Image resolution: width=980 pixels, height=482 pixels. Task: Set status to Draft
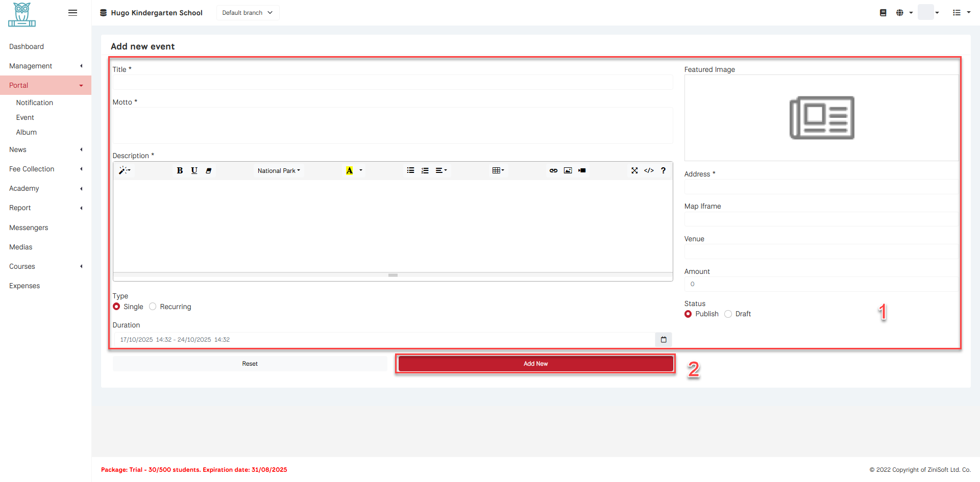(728, 314)
